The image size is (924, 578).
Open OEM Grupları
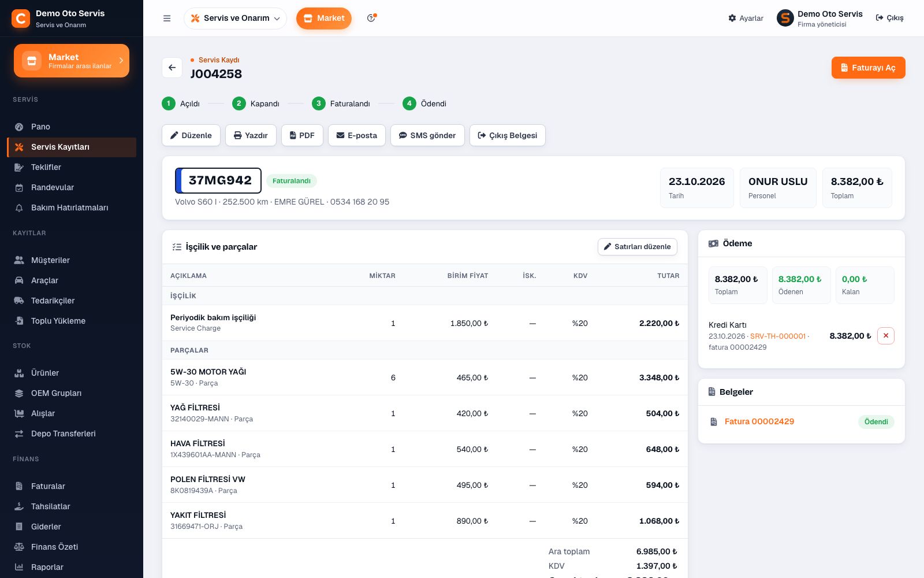[72, 393]
